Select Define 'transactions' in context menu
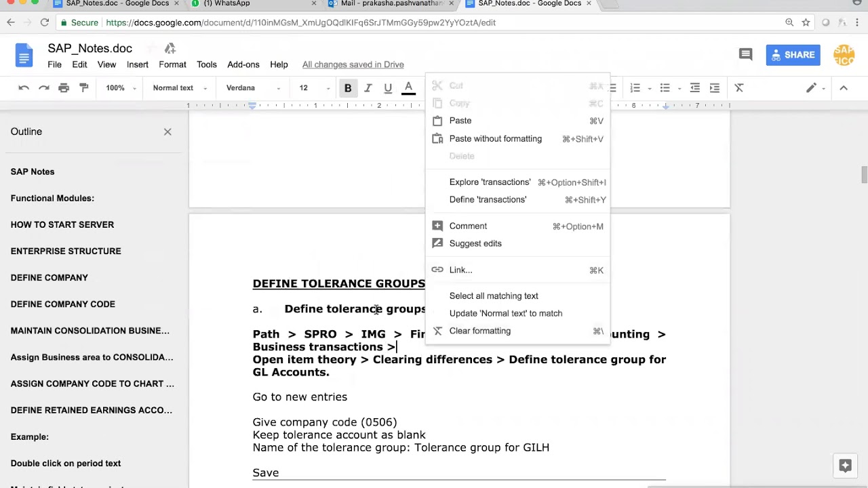Screen dimensions: 868x488 518,199
